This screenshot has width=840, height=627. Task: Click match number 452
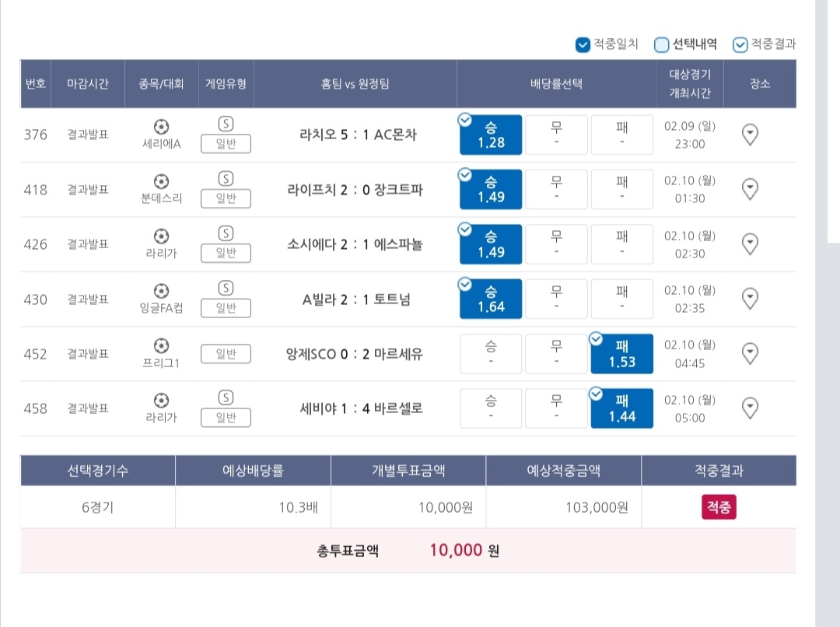point(35,354)
